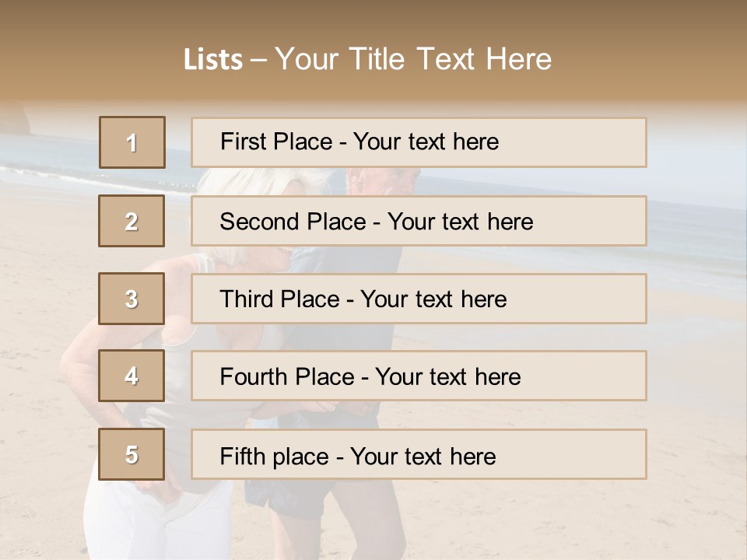Select the number 2 box
The width and height of the screenshot is (747, 560).
tap(132, 221)
